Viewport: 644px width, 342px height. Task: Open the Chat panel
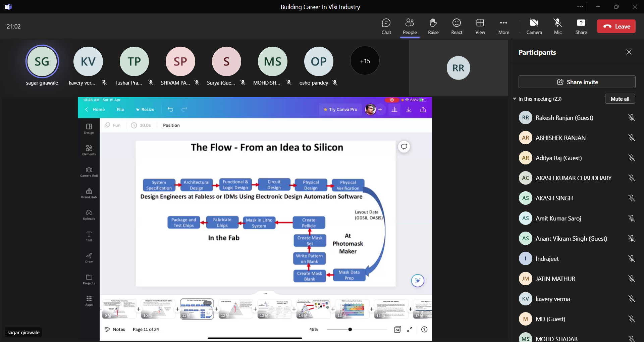(x=386, y=26)
